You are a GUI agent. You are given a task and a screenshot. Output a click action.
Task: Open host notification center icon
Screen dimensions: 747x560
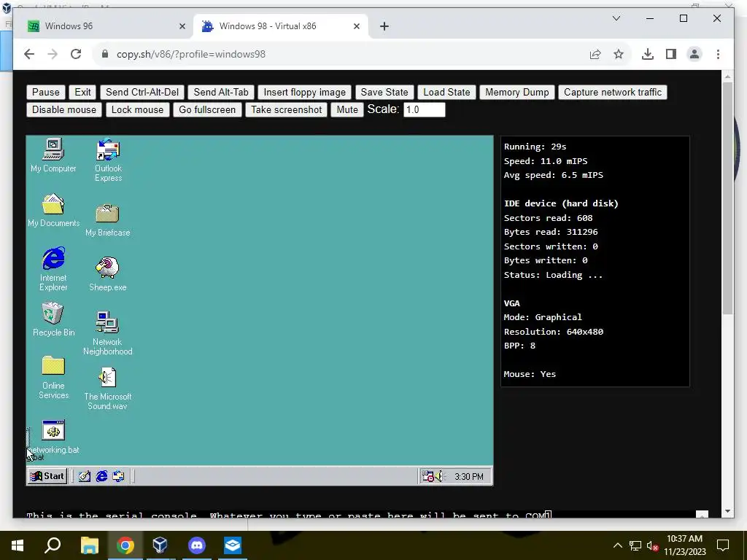tap(723, 545)
